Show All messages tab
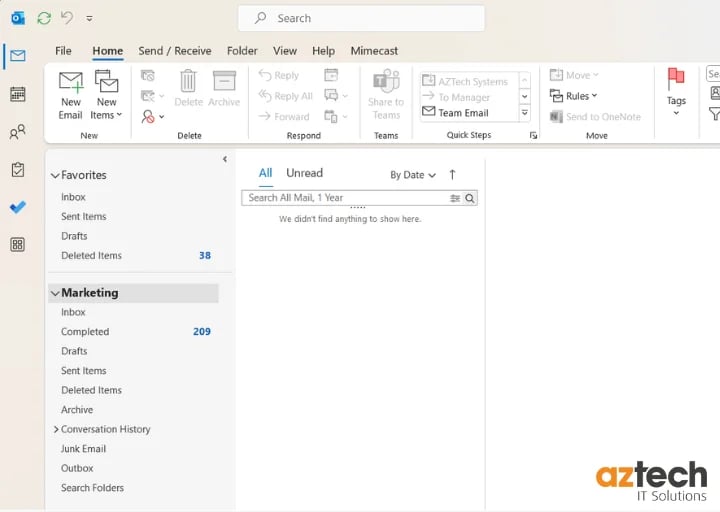Screen dimensions: 720x512 tap(265, 173)
